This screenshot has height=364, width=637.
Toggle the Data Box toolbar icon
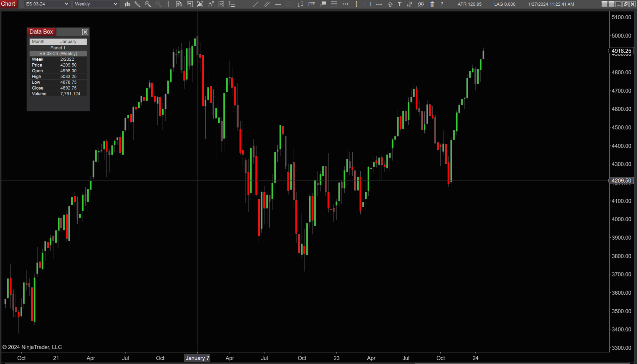(x=179, y=4)
